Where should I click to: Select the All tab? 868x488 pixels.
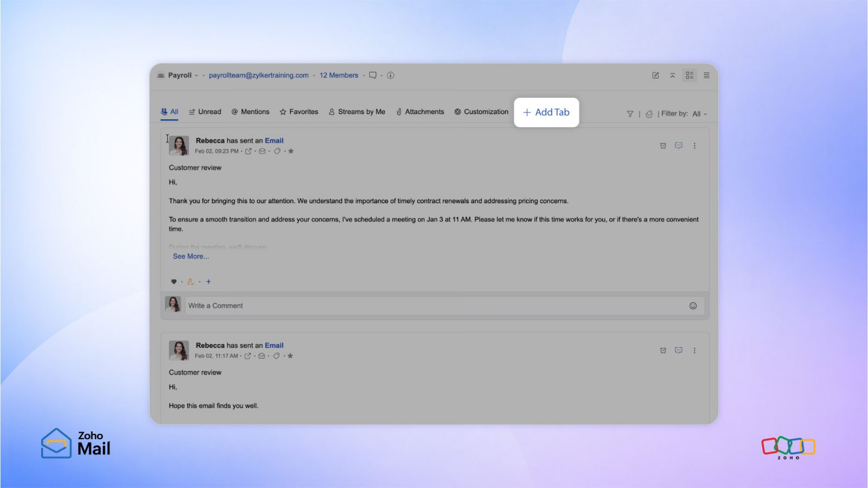click(170, 112)
